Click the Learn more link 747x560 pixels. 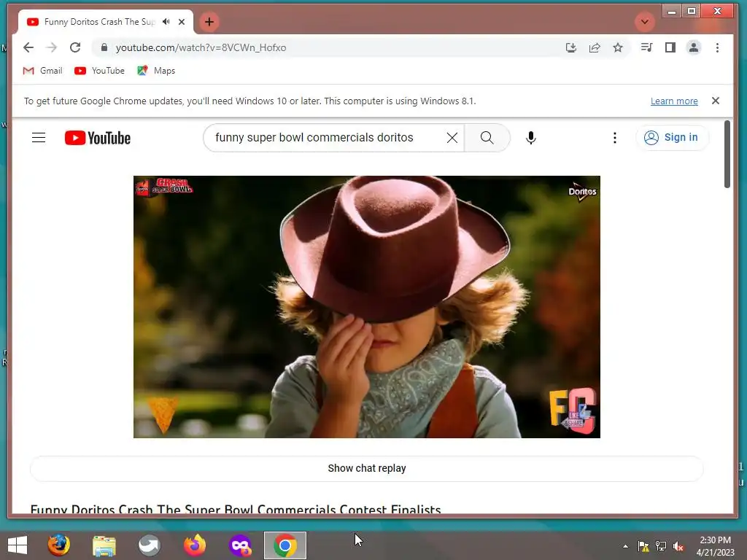tap(674, 101)
